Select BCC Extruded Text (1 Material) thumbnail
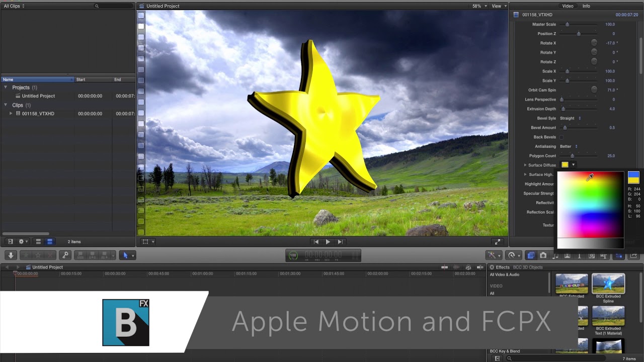644x362 pixels. click(x=608, y=316)
